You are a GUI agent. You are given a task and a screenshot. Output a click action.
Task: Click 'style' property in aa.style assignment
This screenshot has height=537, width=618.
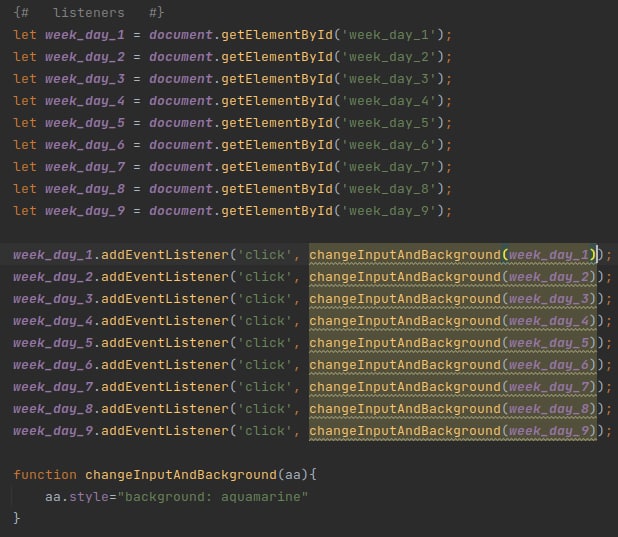click(x=89, y=497)
